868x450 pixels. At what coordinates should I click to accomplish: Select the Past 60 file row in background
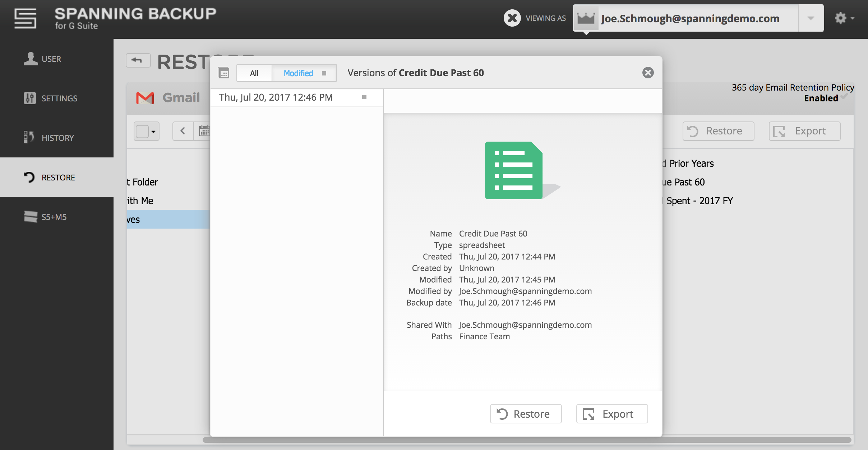click(x=758, y=182)
